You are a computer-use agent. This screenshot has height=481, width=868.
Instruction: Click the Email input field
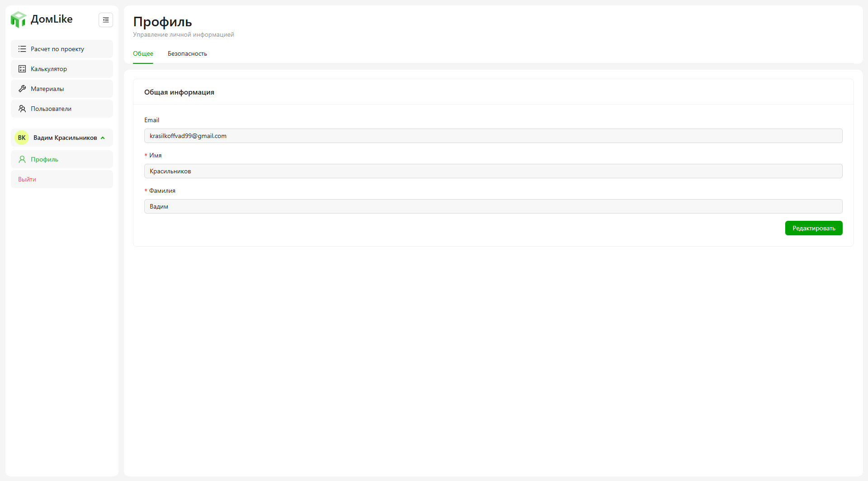pyautogui.click(x=493, y=136)
